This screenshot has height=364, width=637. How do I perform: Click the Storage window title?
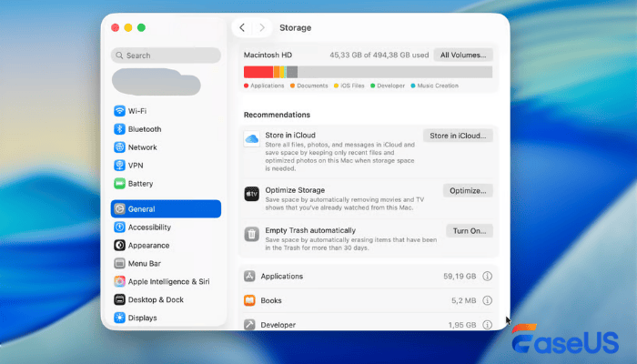pos(296,27)
